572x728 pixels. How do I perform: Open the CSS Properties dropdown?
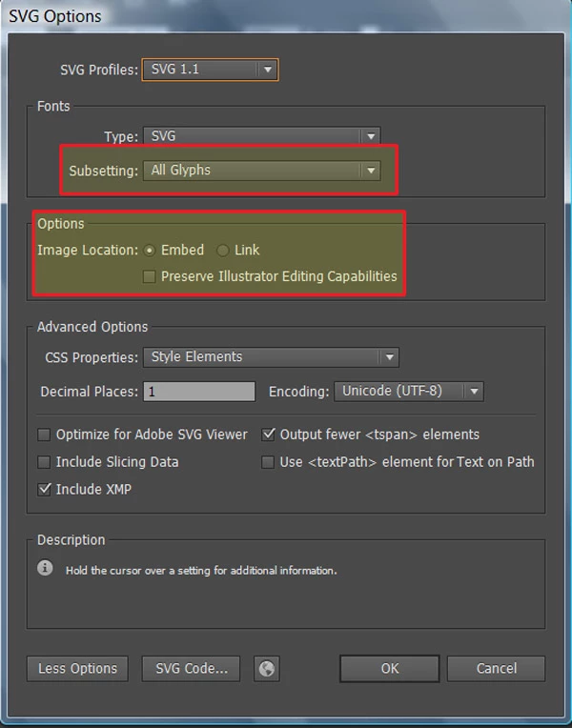tap(271, 357)
